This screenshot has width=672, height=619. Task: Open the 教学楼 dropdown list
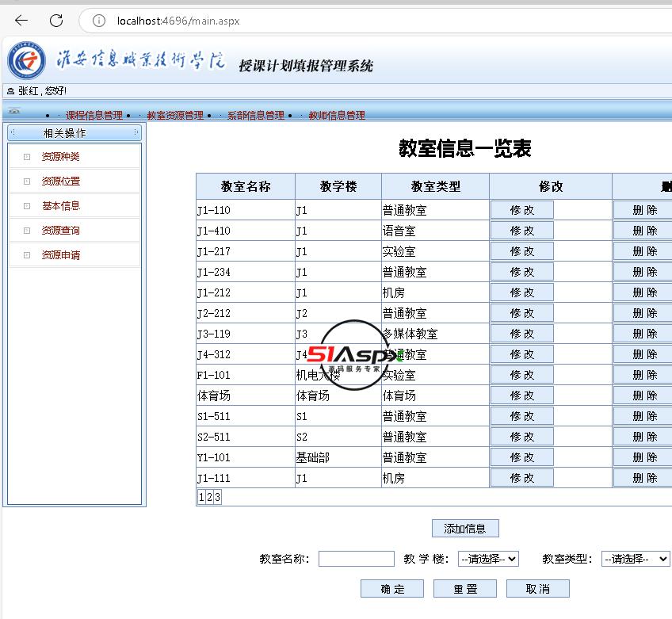488,559
